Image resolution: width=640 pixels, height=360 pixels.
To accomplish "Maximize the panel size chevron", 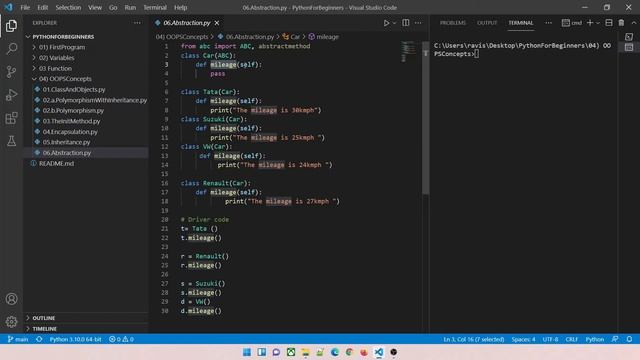I will (x=634, y=23).
